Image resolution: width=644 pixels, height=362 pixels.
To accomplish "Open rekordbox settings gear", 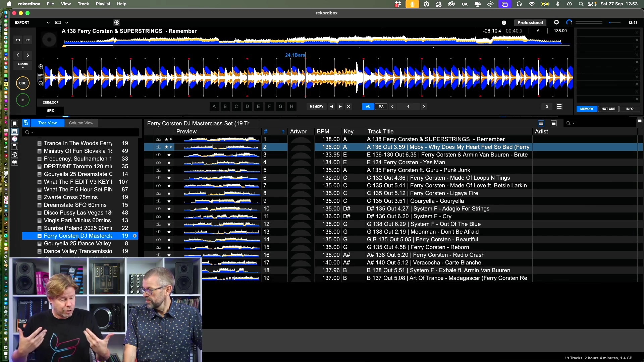I will coord(556,22).
